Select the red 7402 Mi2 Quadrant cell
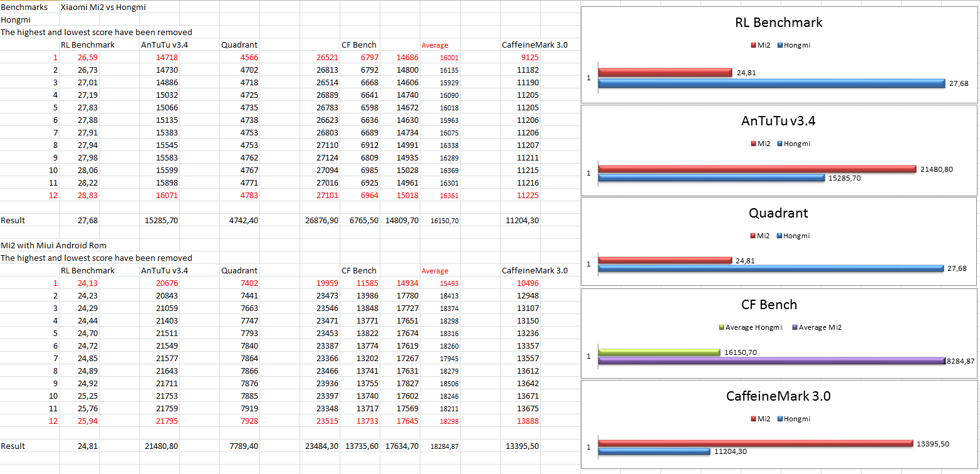The image size is (980, 474). click(x=249, y=283)
